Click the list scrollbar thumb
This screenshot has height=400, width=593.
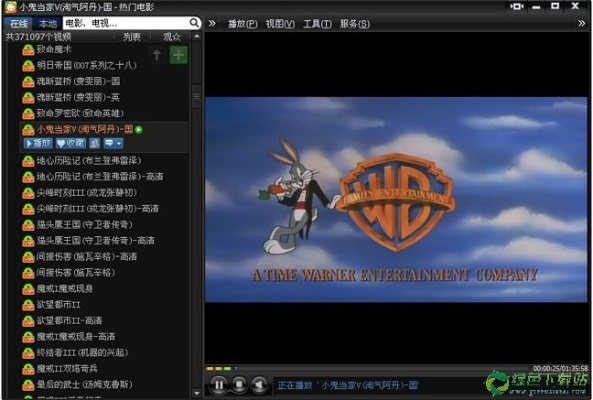pos(196,96)
